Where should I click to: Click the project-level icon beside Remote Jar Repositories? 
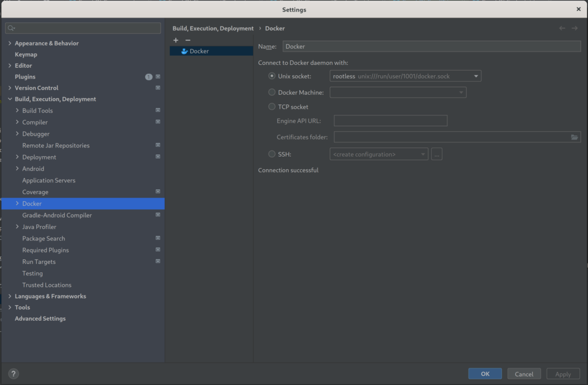pos(158,145)
